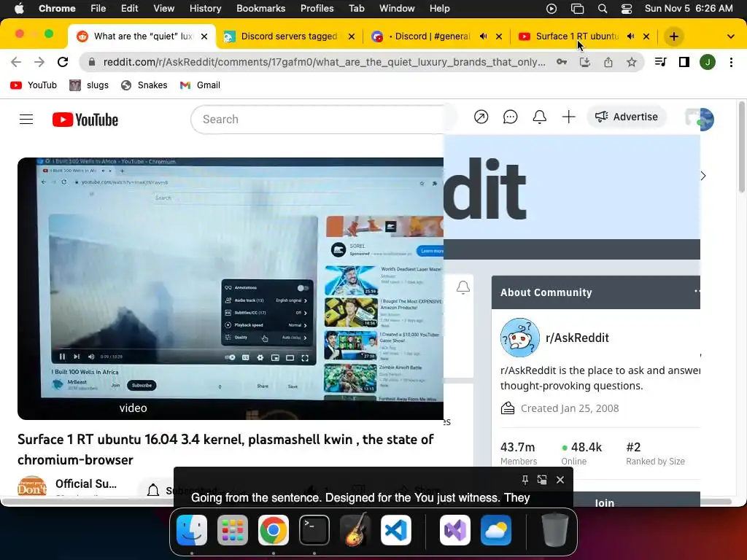747x560 pixels.
Task: Open the Gmail bookmark
Action: (200, 85)
